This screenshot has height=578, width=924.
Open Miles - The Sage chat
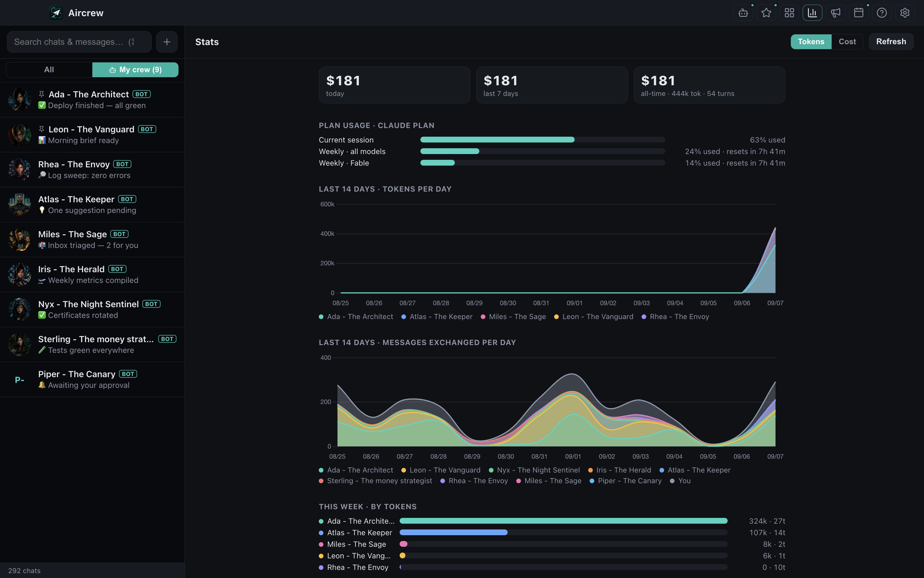pos(92,240)
